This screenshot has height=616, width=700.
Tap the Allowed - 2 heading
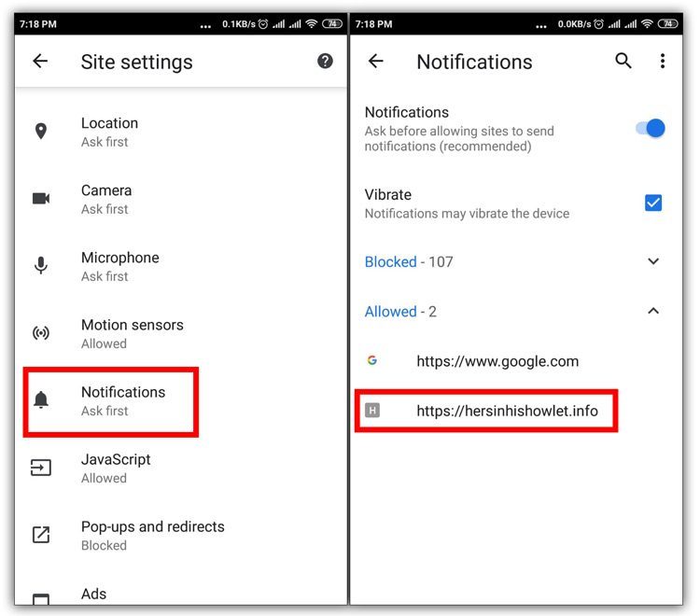click(400, 311)
